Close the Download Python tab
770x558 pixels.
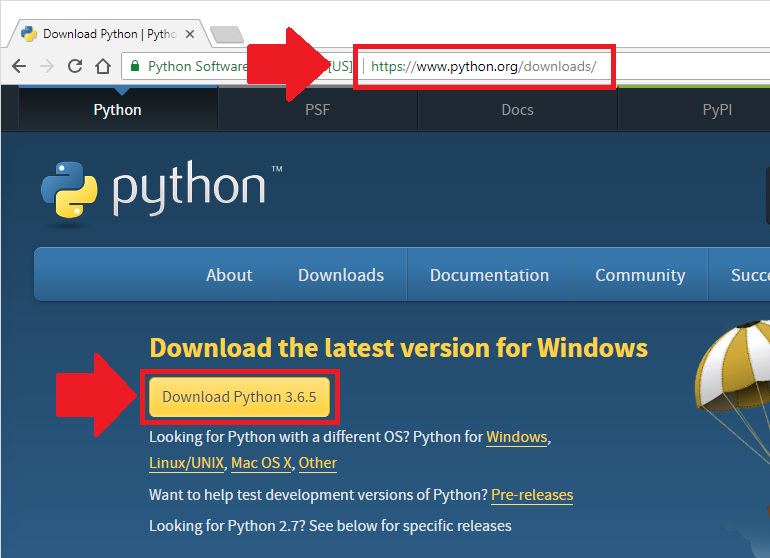(x=190, y=34)
